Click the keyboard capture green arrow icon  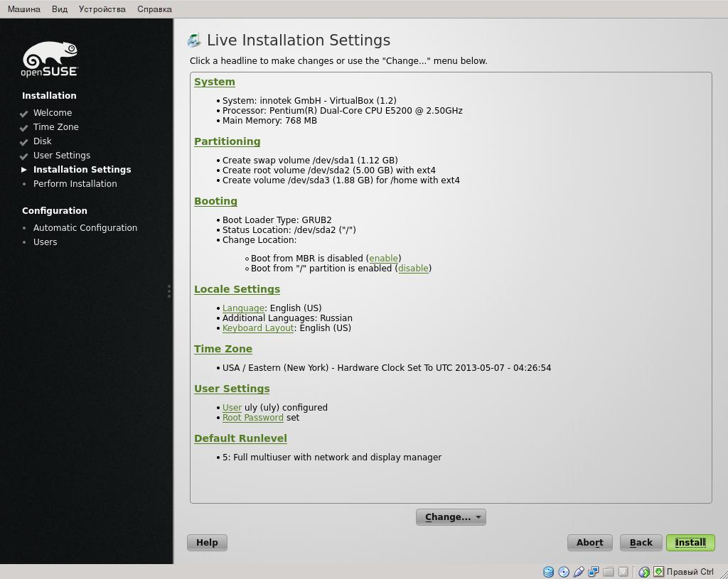[658, 572]
